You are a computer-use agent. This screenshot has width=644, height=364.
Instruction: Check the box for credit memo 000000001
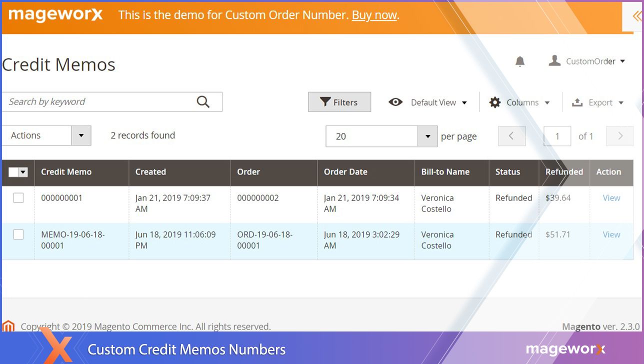18,198
